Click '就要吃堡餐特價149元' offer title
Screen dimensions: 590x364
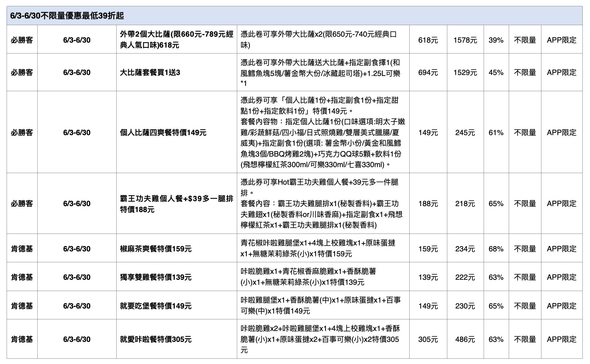click(156, 306)
